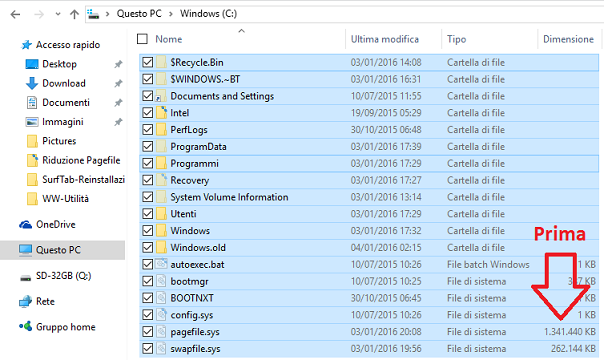Screen dimensions: 604x360
Task: Select the System Volume Information name
Action: click(229, 197)
